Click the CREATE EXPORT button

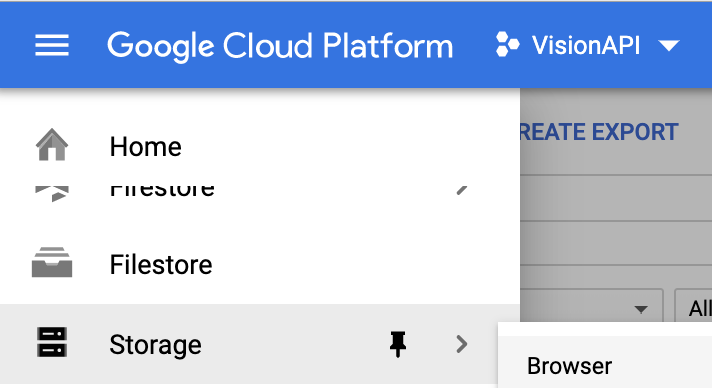click(599, 132)
